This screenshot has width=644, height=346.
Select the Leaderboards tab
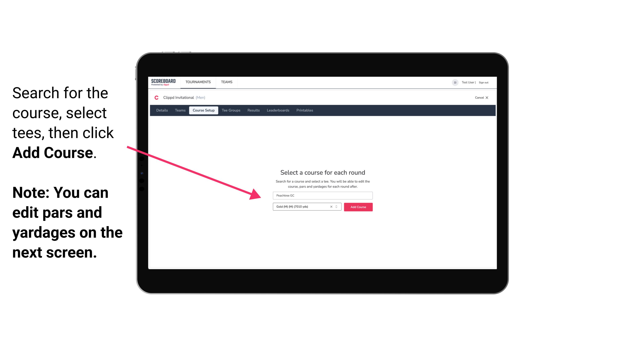click(x=278, y=110)
